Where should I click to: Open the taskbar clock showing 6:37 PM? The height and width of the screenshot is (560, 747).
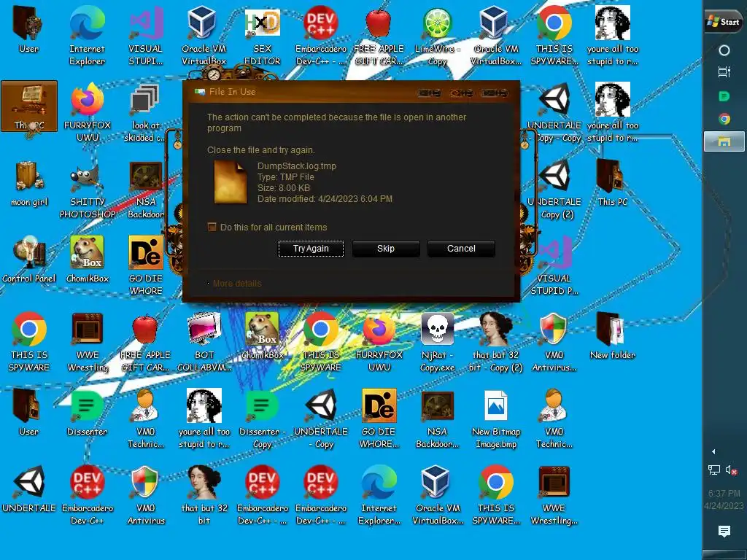coord(724,499)
